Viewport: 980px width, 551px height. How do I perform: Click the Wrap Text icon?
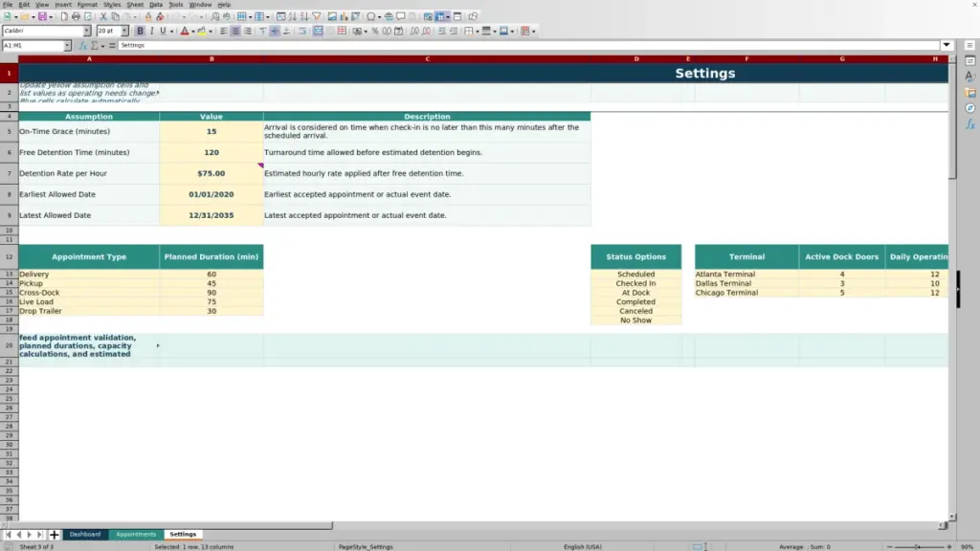pyautogui.click(x=302, y=31)
